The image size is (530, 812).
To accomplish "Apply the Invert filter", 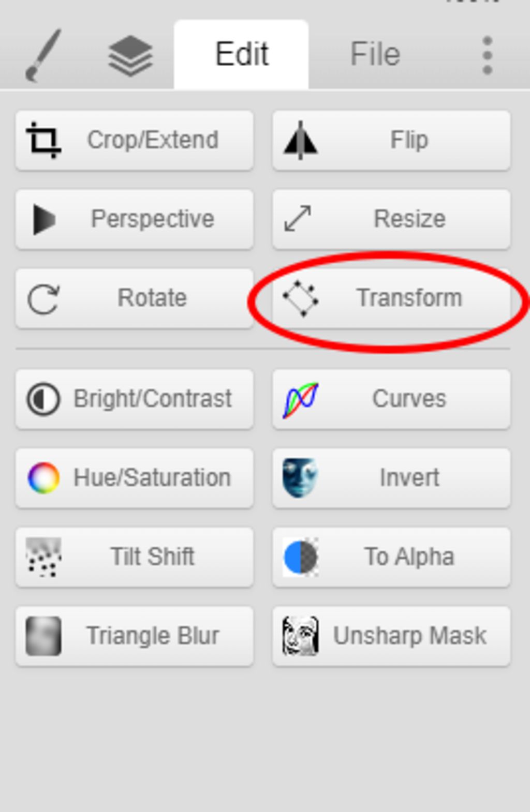I will pos(391,478).
